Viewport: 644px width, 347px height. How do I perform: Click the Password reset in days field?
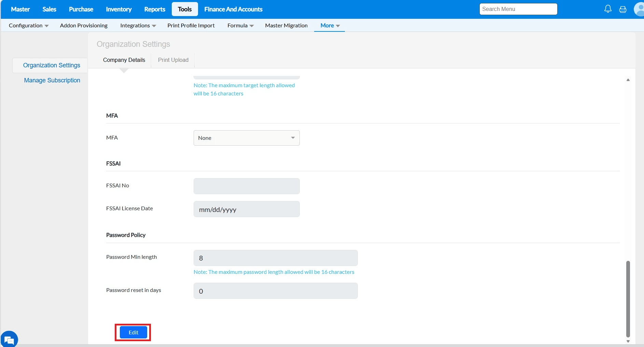tap(276, 291)
